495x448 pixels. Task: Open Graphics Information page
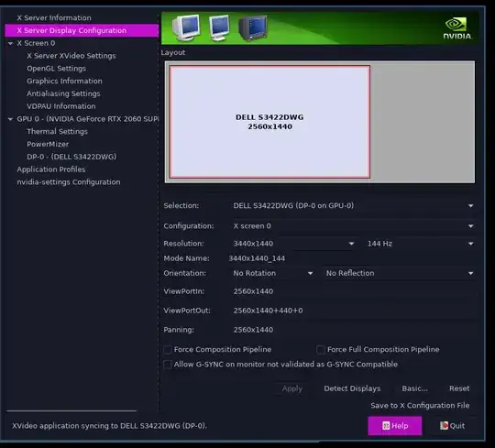coord(64,82)
